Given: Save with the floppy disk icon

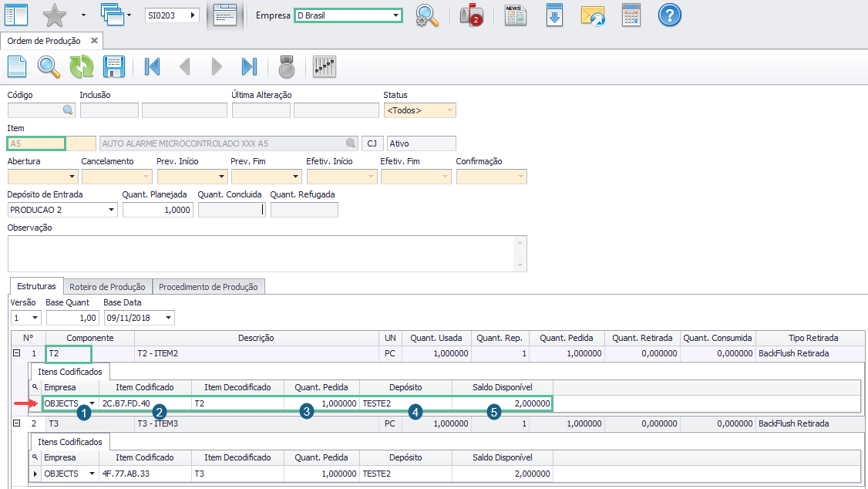Looking at the screenshot, I should coord(113,66).
